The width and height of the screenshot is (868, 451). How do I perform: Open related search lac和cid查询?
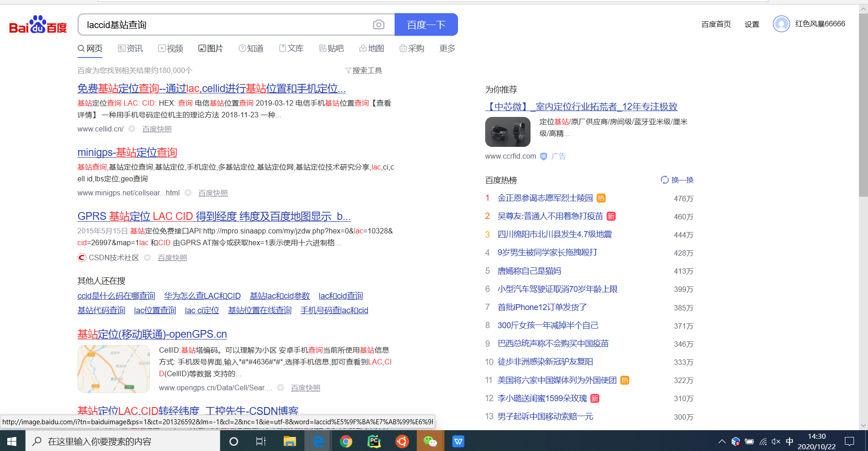coord(341,296)
